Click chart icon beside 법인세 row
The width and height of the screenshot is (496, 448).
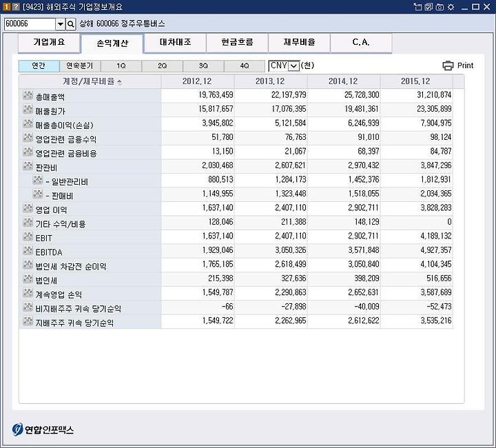28,278
